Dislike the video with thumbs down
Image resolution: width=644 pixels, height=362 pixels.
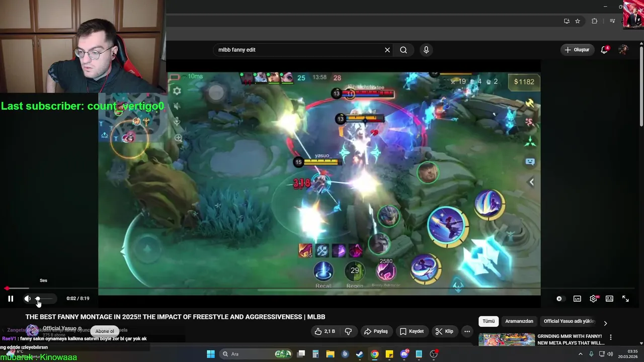348,331
